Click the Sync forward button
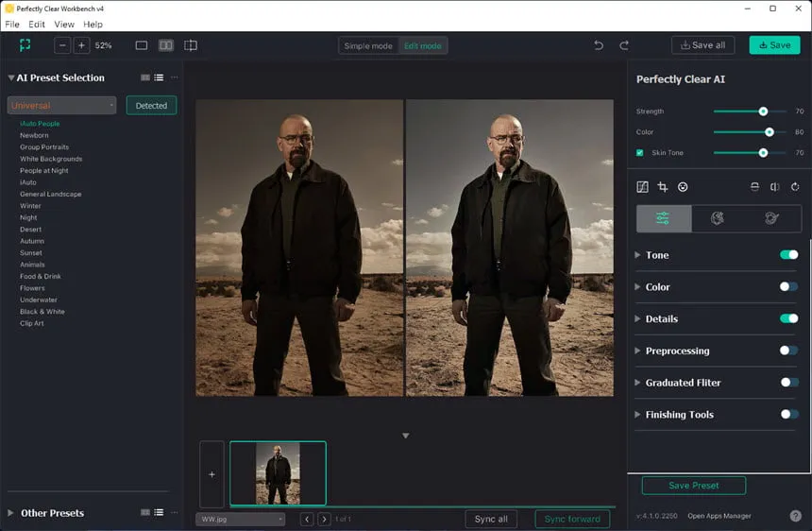 pyautogui.click(x=572, y=519)
